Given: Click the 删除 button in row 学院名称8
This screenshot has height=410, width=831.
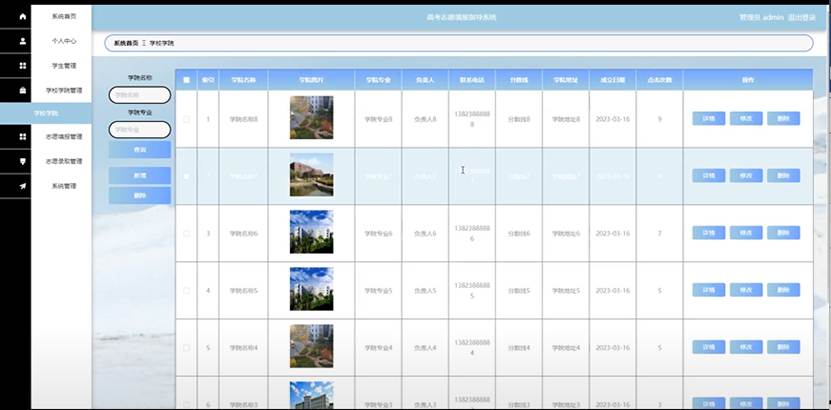Looking at the screenshot, I should point(783,119).
